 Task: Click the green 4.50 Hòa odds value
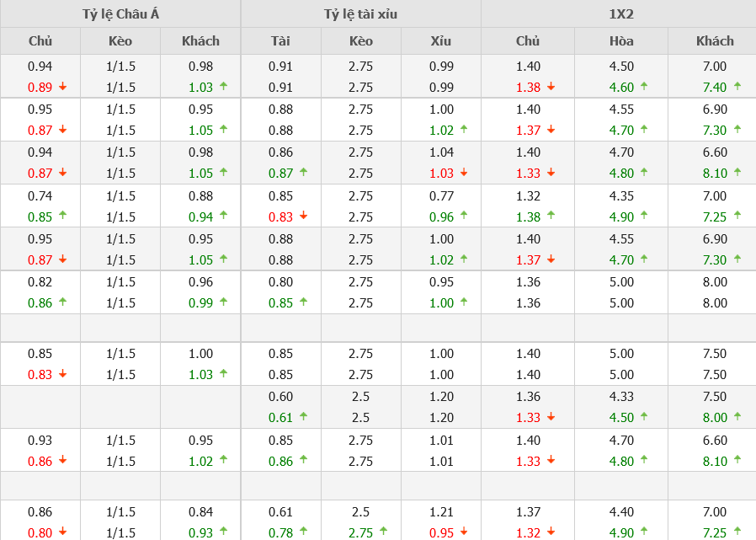(x=621, y=418)
